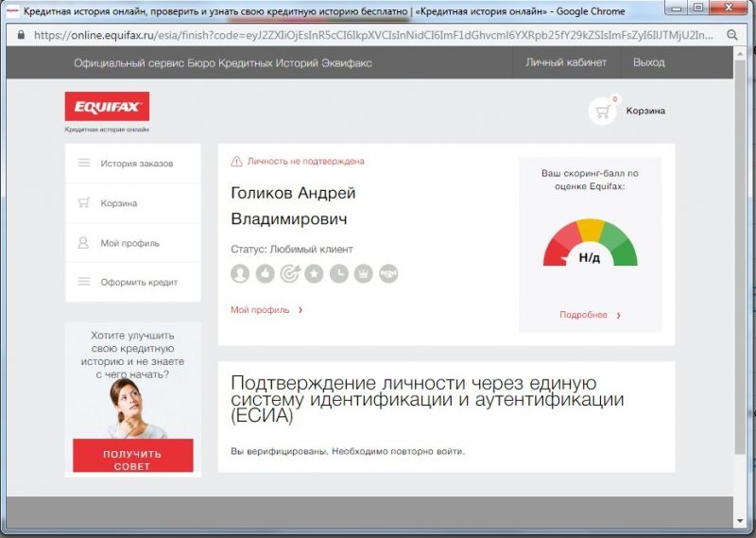The image size is (756, 538).
Task: Click the person status badge icon
Action: click(x=240, y=273)
